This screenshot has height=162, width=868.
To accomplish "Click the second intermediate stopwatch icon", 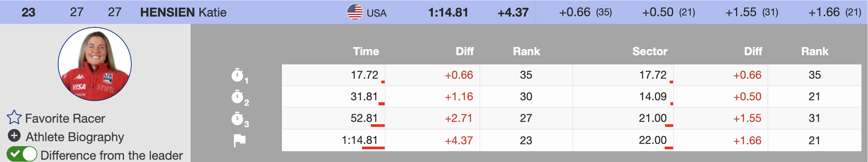I will tap(238, 97).
